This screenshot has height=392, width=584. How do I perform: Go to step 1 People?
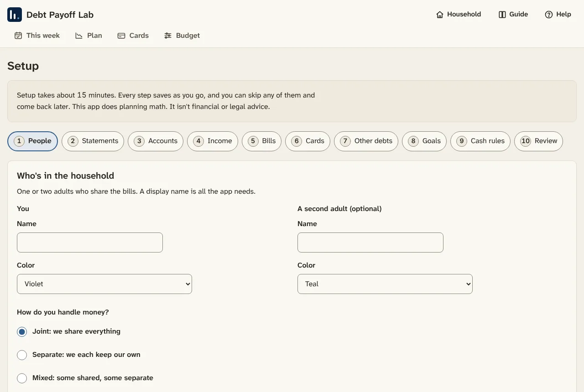tap(33, 141)
